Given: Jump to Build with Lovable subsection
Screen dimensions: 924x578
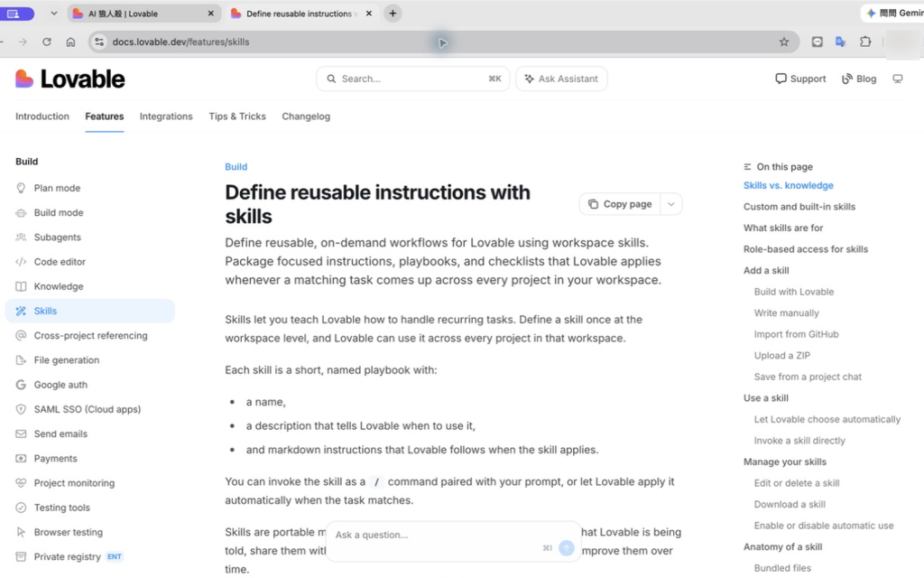Looking at the screenshot, I should 794,292.
